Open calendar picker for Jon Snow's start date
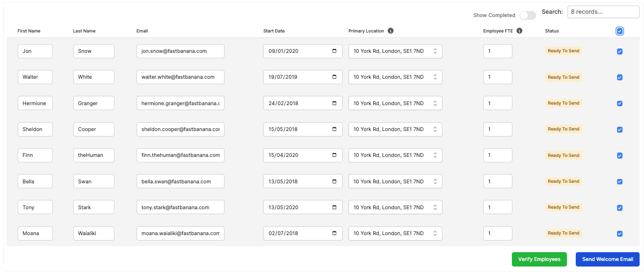This screenshot has width=644, height=272. 334,51
